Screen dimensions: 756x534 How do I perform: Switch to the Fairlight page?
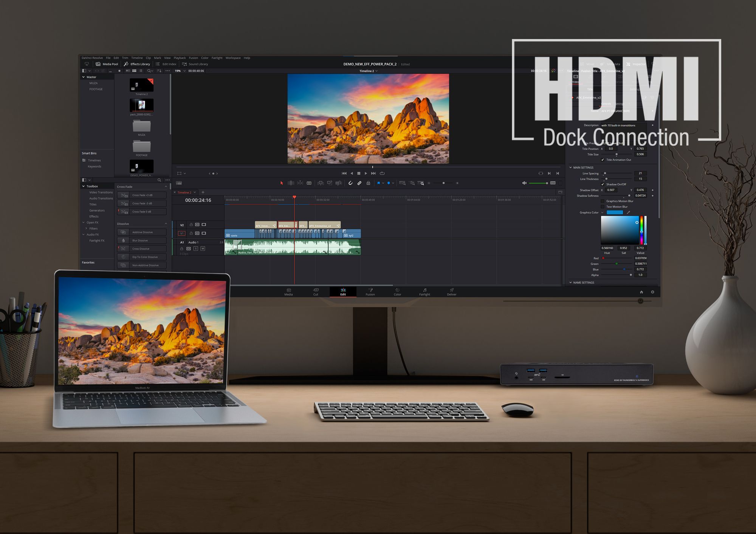pyautogui.click(x=424, y=292)
